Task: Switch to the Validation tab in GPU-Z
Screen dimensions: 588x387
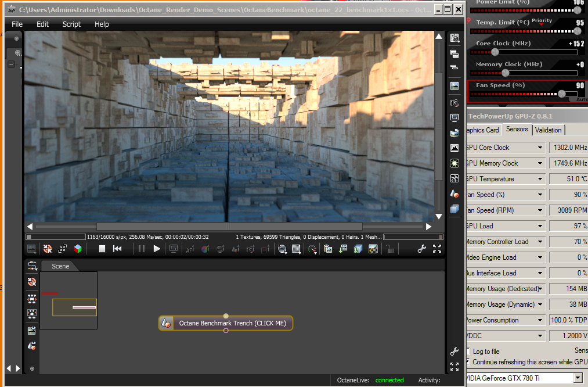Action: [x=548, y=130]
